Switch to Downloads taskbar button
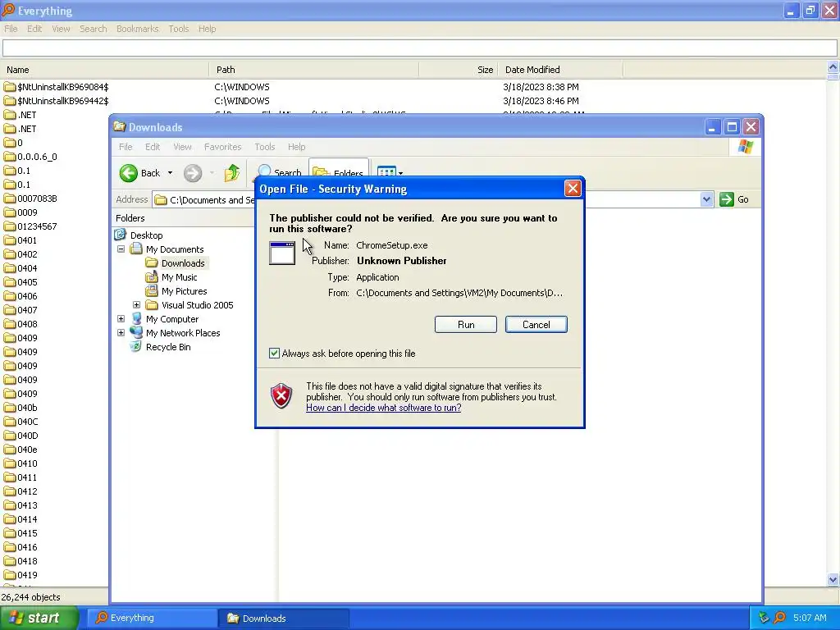This screenshot has width=840, height=630. (284, 618)
